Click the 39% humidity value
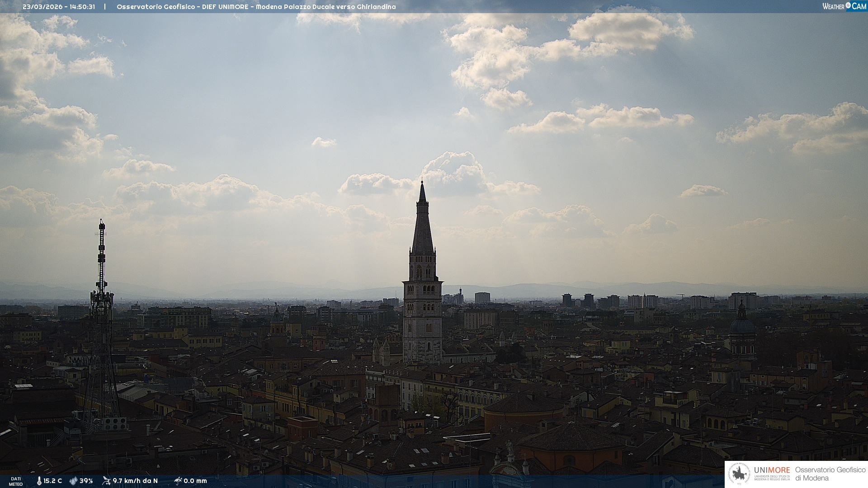 [86, 481]
